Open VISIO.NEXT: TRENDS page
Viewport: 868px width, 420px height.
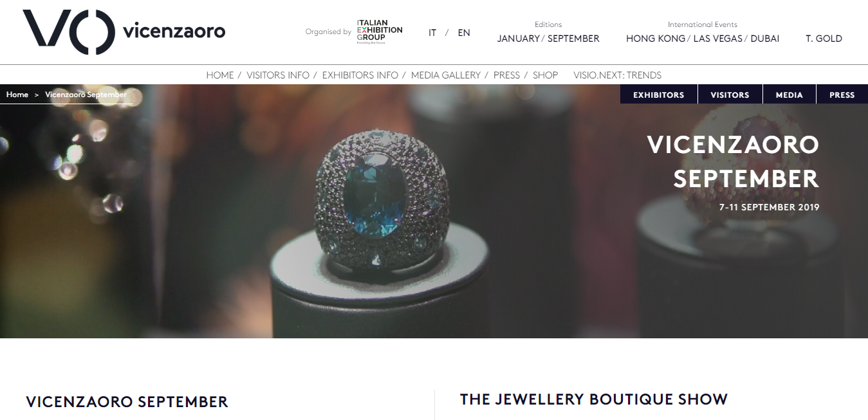(618, 75)
